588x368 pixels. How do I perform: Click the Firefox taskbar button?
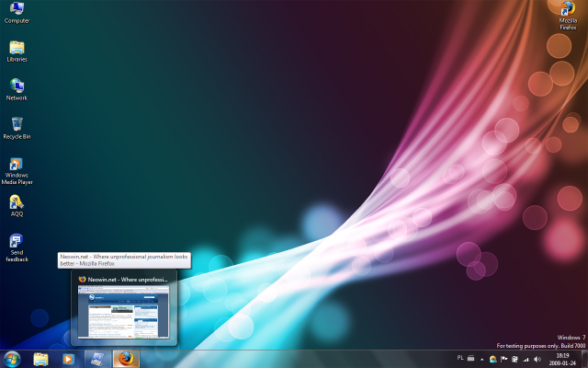click(x=127, y=359)
